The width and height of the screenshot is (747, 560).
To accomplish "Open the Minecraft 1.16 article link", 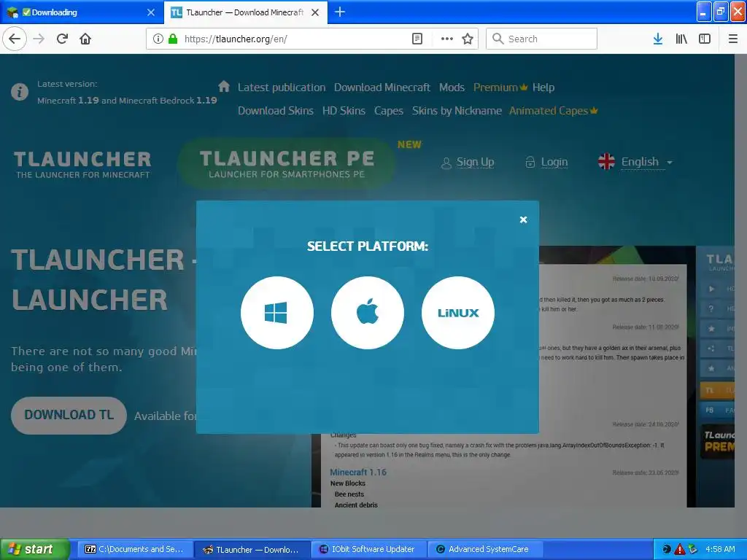I will click(x=358, y=472).
